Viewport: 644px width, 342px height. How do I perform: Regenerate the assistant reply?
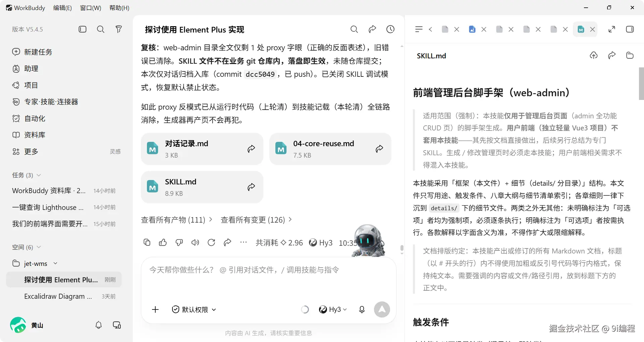coord(211,242)
